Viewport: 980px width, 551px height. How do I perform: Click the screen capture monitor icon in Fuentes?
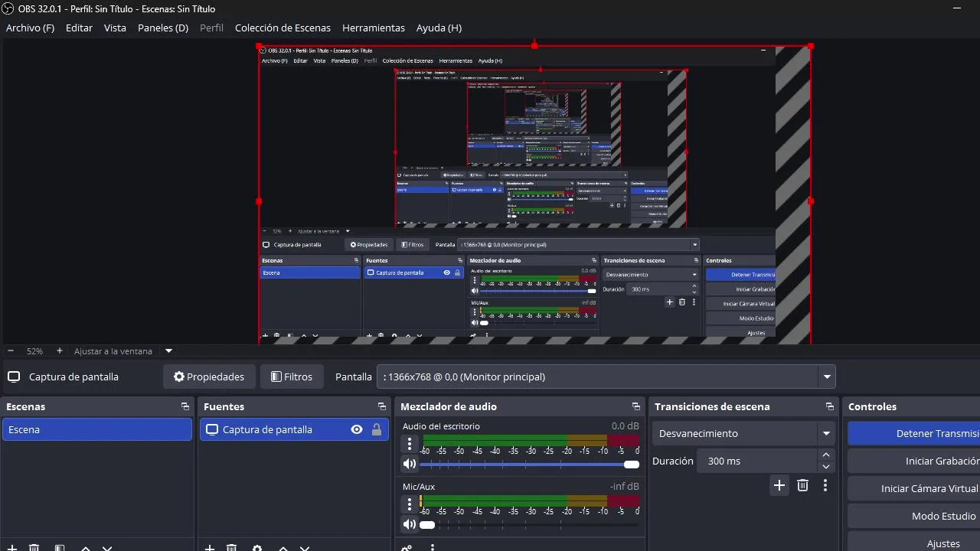click(212, 429)
